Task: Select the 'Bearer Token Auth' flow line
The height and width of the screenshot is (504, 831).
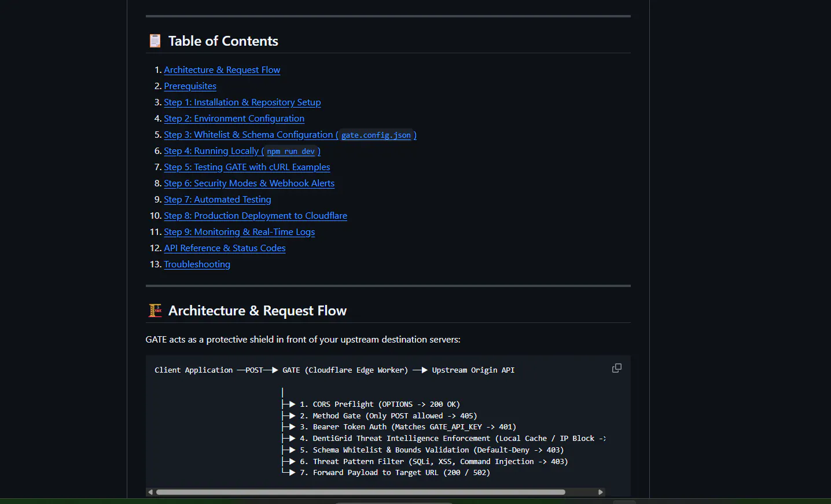Action: click(408, 427)
